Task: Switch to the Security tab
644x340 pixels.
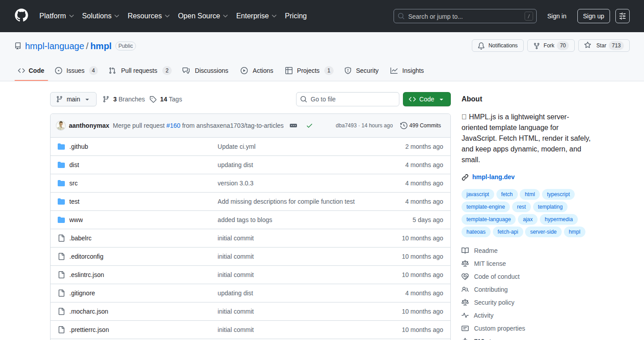Action: click(x=361, y=71)
